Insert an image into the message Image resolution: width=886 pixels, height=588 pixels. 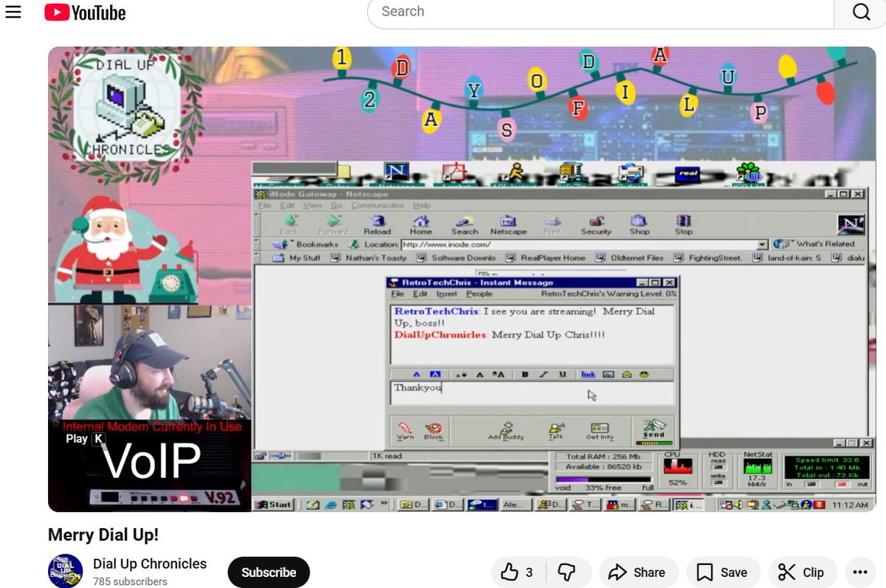(x=608, y=375)
